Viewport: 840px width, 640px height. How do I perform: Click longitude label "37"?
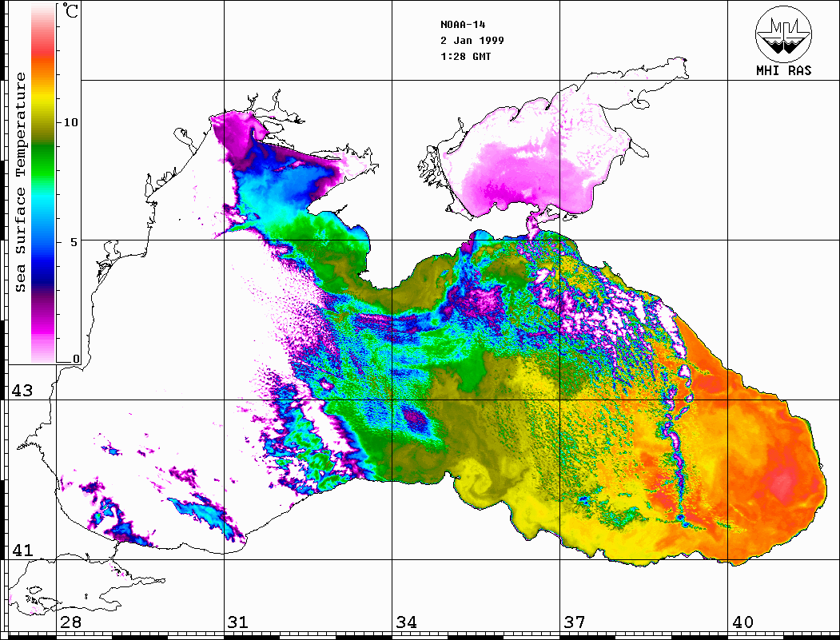point(575,622)
